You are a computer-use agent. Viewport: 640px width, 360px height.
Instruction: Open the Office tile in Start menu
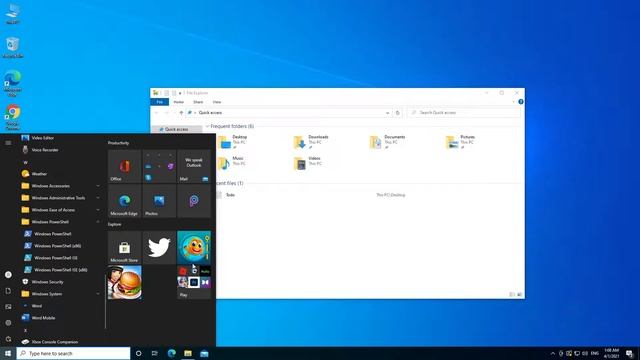124,166
